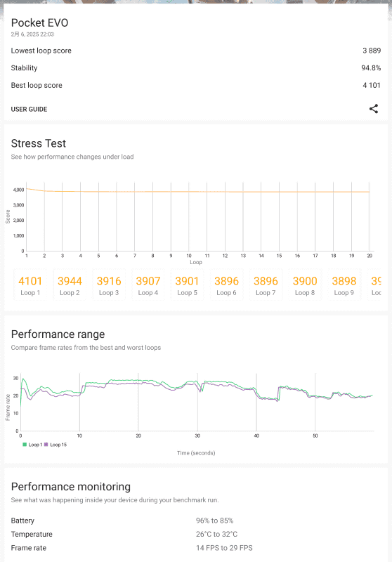
Task: Click the Lowest loop score value 3 889
Action: [x=372, y=51]
